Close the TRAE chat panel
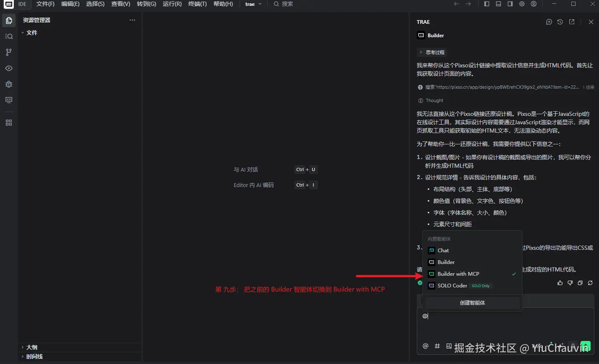599x364 pixels. (x=591, y=22)
